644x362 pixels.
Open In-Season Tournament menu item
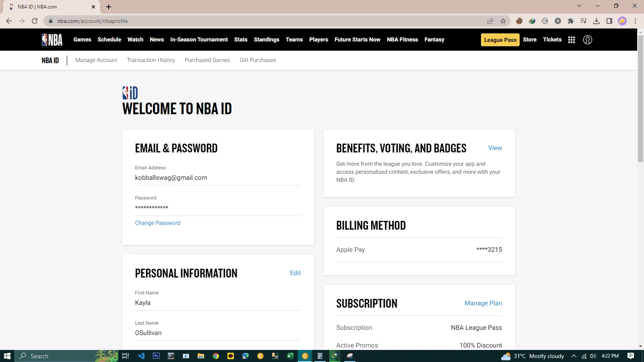199,39
